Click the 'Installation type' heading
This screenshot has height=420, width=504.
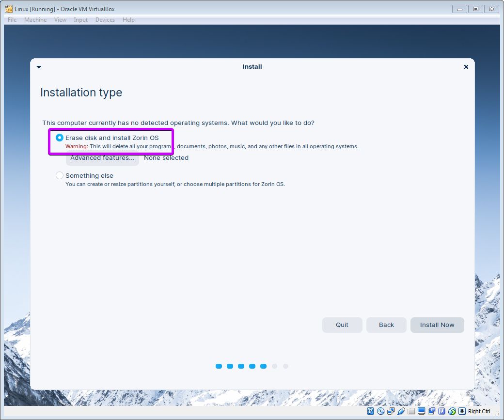coord(81,93)
